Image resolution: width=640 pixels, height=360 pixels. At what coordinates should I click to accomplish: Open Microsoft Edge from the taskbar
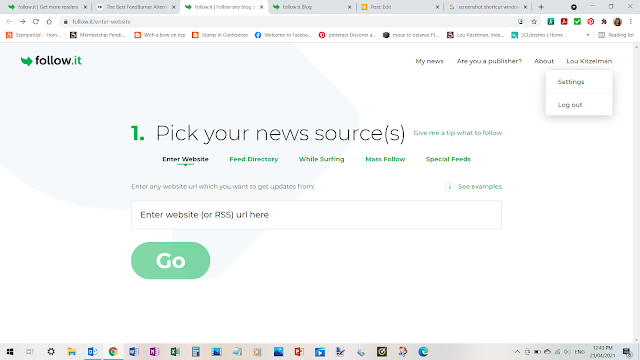pos(423,351)
